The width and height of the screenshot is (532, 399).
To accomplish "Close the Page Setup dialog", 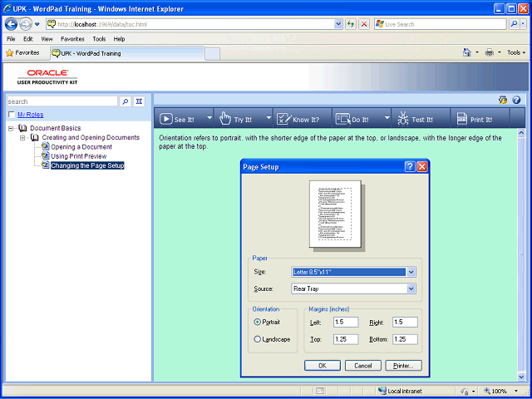I will [421, 166].
